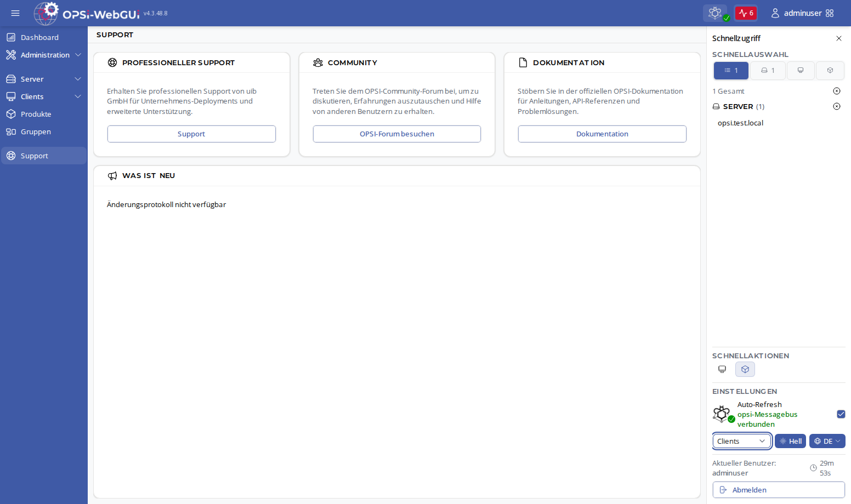Clear all selection next to 1 Gesamt

837,91
